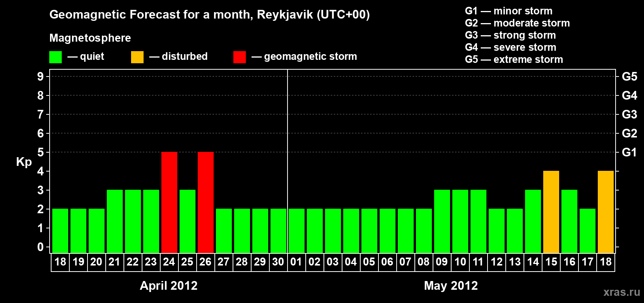Click the 'G5 — extreme storm' legend line
The width and height of the screenshot is (644, 303).
pyautogui.click(x=514, y=59)
